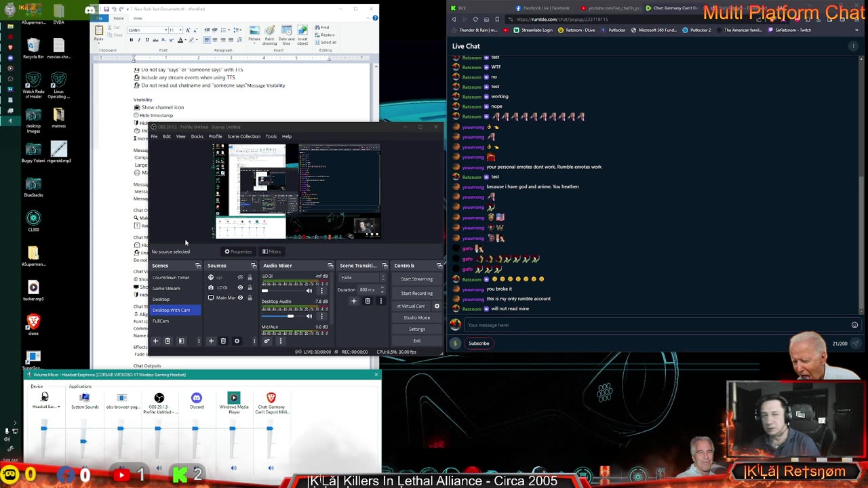Image resolution: width=868 pixels, height=488 pixels.
Task: Mute Windows Media Player in Volume Mixer
Action: (x=233, y=468)
